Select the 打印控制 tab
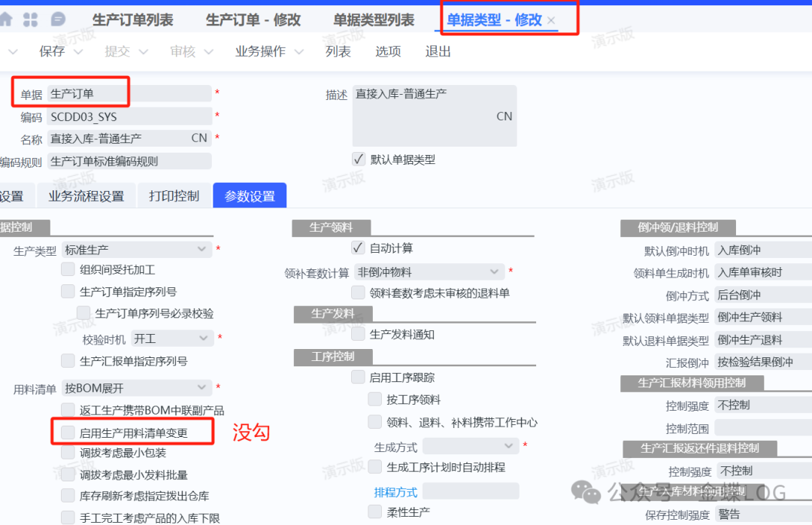The image size is (812, 525). (174, 196)
